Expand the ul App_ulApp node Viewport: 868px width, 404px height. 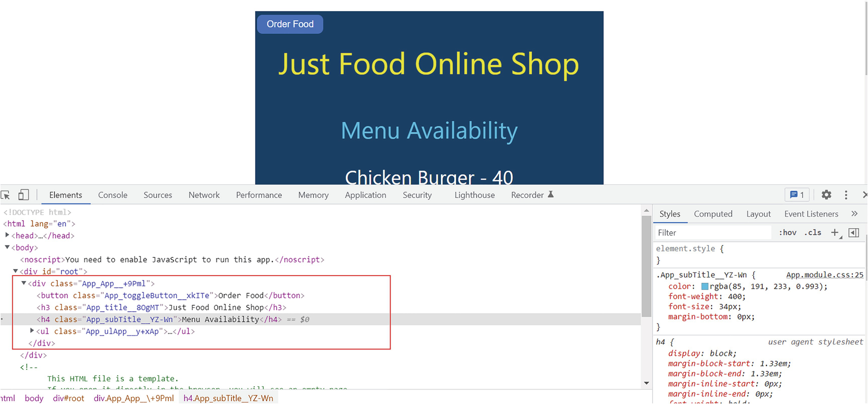(x=32, y=331)
